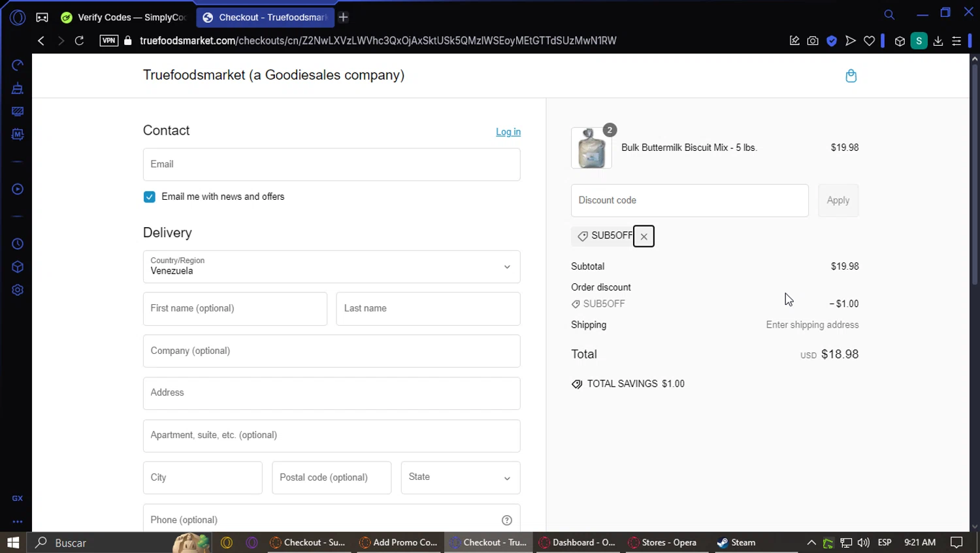This screenshot has height=553, width=980.
Task: Open GX Control speedometer panel
Action: [x=18, y=65]
